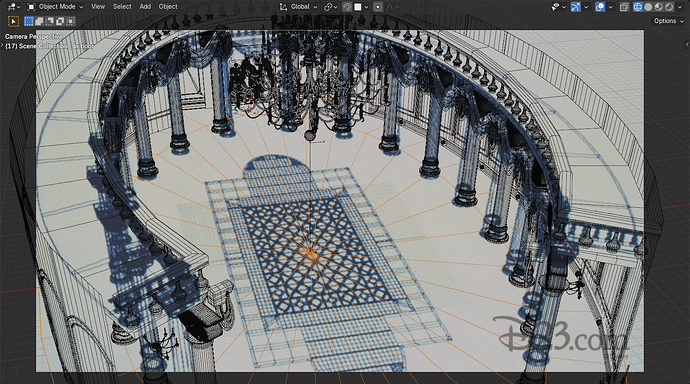Open proportional editing falloff dropdown

click(393, 7)
